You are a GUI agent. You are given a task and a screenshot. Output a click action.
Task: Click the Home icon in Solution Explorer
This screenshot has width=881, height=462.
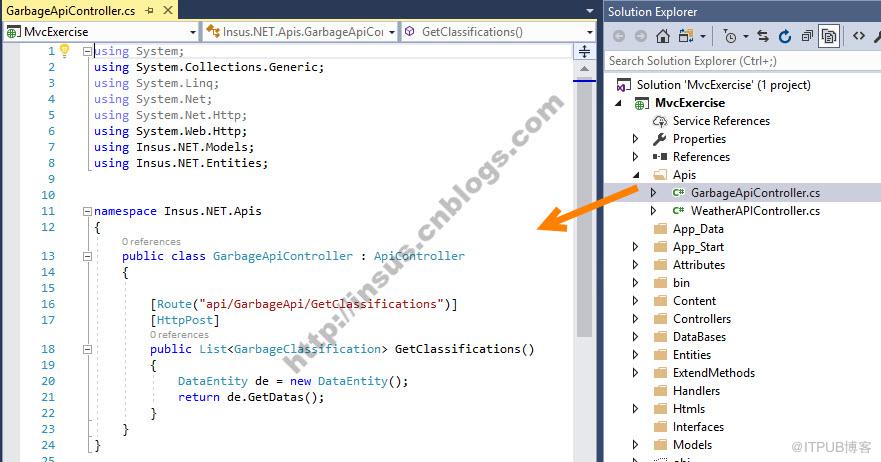(x=663, y=37)
